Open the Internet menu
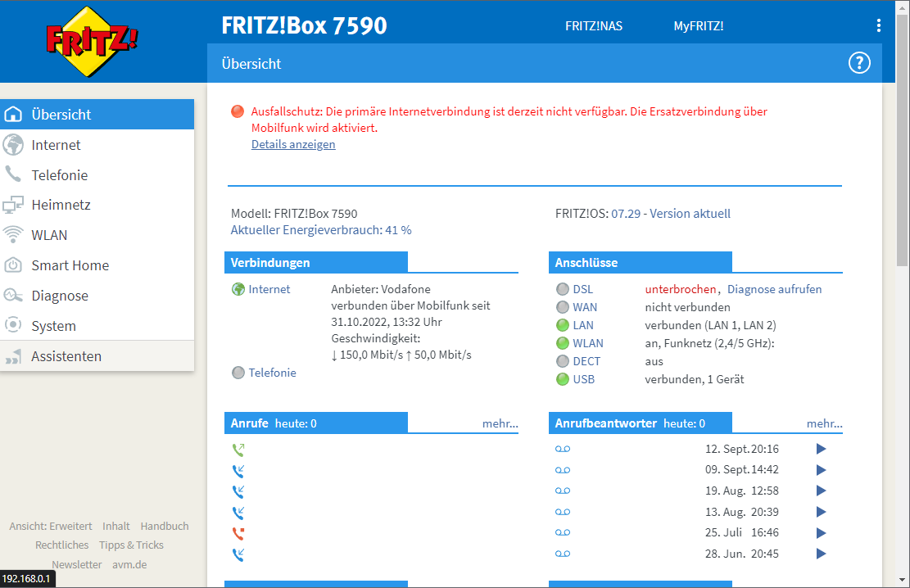 (97, 144)
